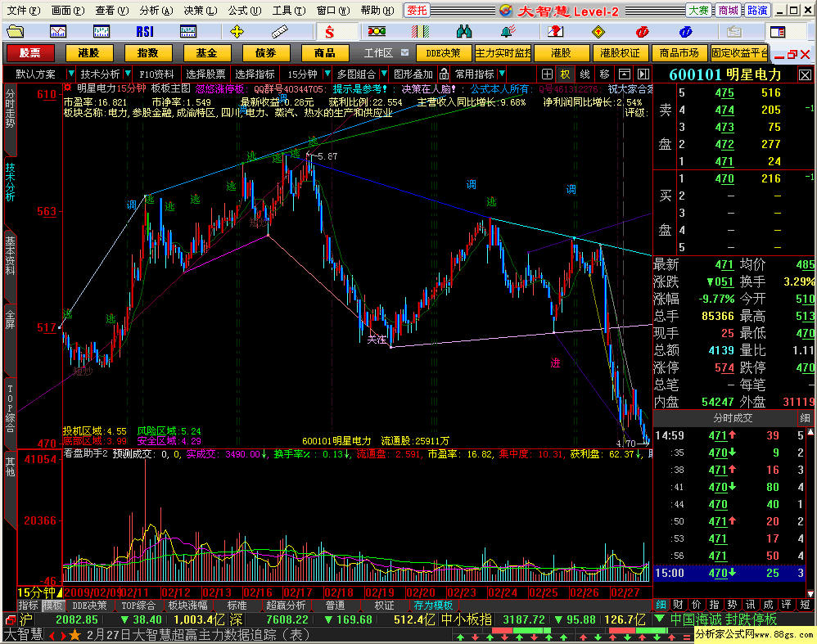The width and height of the screenshot is (817, 644).
Task: Click the blue circular logo icon
Action: pos(685,32)
